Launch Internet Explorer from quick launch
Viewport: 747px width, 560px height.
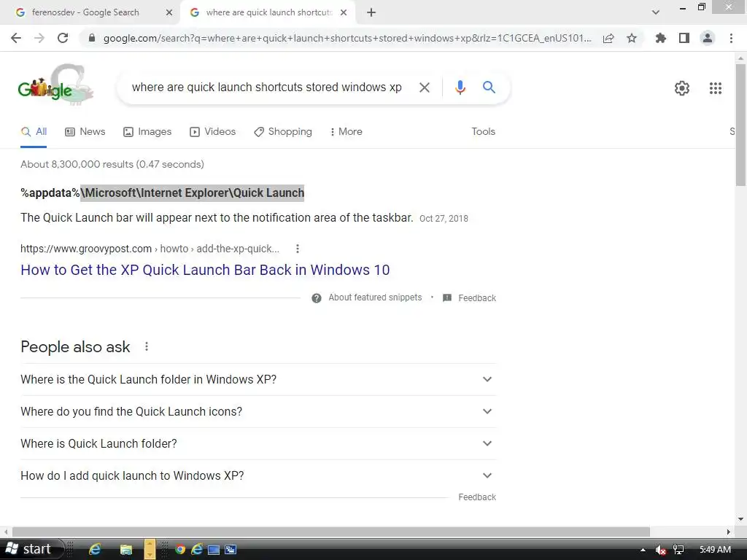point(96,550)
